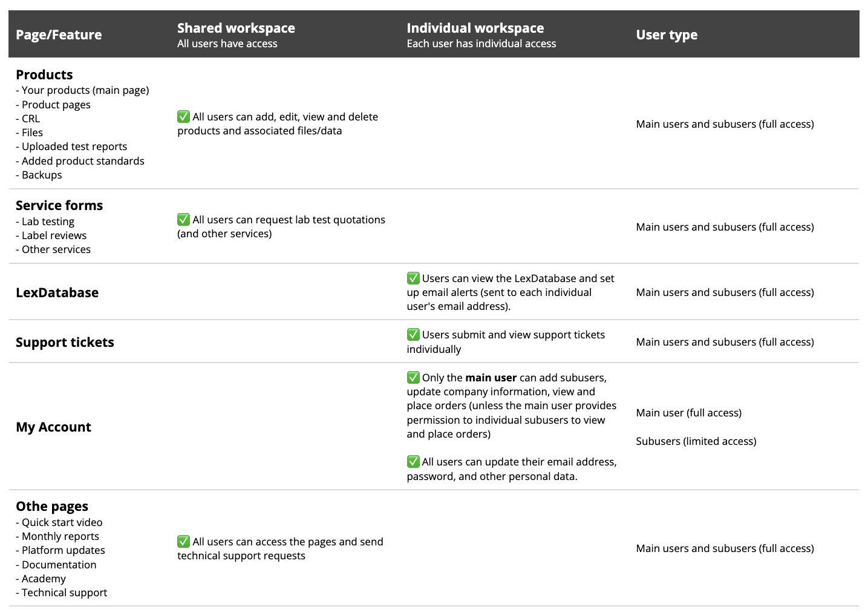Click the "LexDatabase" row heading
868x615 pixels.
point(57,293)
